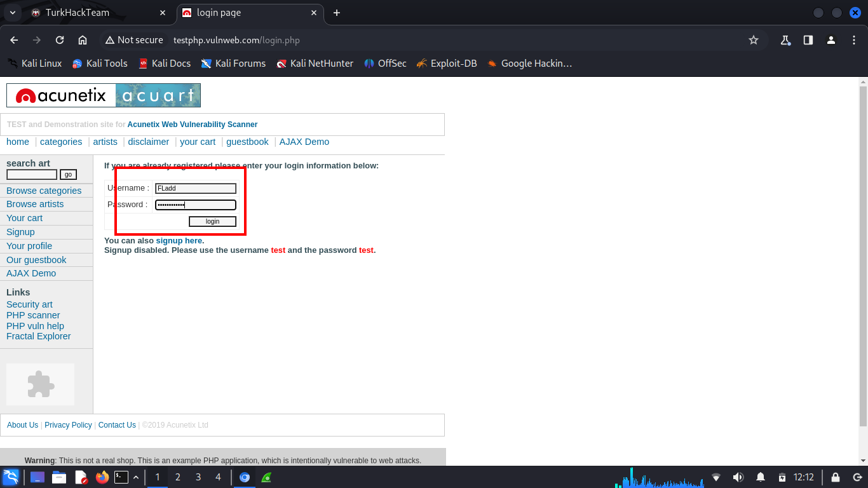Open the artists menu item
The image size is (868, 488).
pos(105,142)
